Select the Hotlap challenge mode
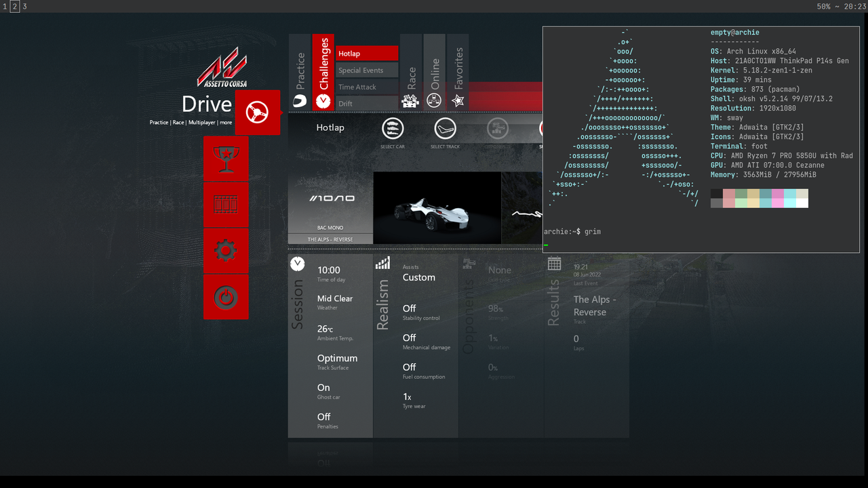Image resolution: width=868 pixels, height=488 pixels. tap(367, 54)
